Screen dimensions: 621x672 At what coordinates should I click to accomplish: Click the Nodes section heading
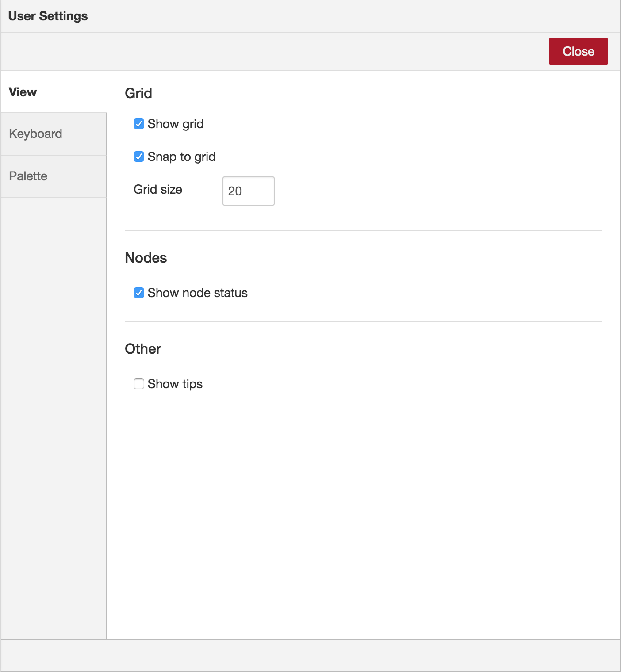click(146, 258)
